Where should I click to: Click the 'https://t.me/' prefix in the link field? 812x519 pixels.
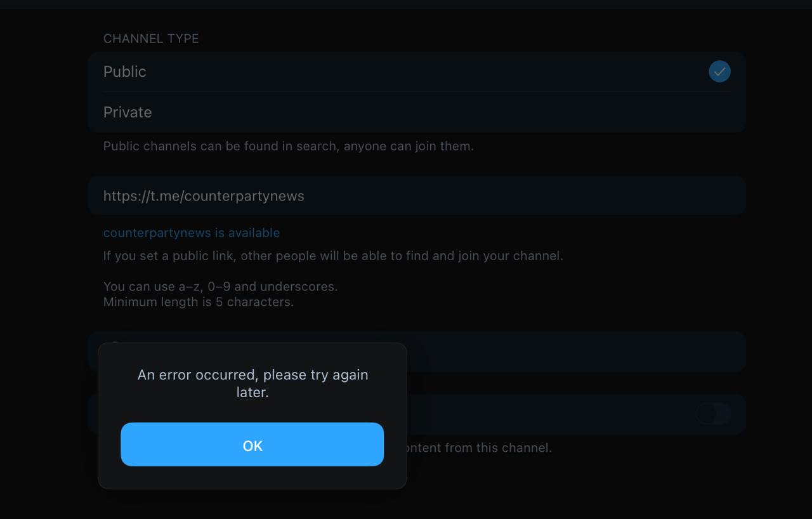[x=143, y=196]
